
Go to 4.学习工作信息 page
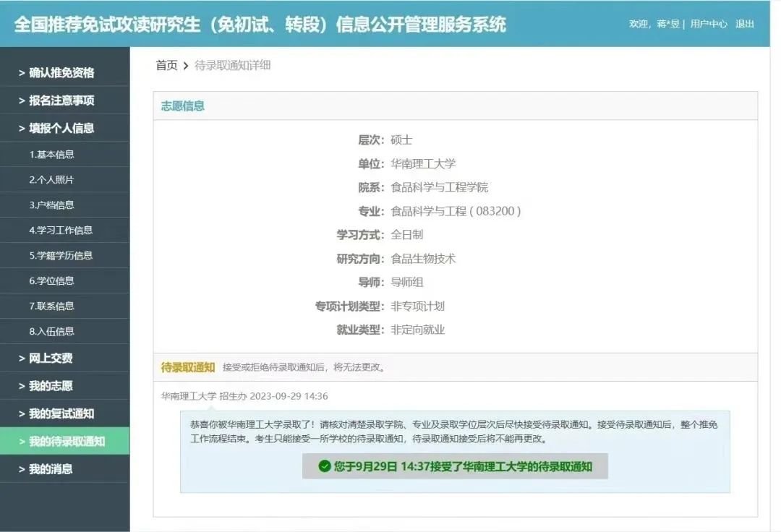point(61,230)
